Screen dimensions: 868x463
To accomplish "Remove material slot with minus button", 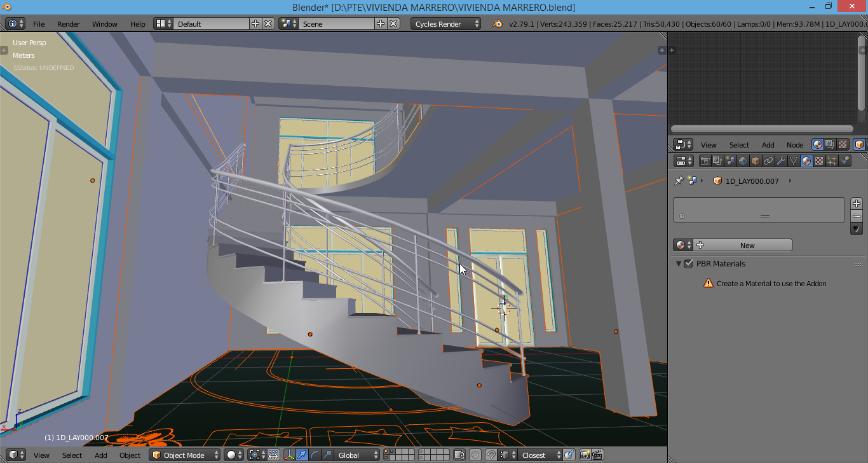I will [857, 216].
